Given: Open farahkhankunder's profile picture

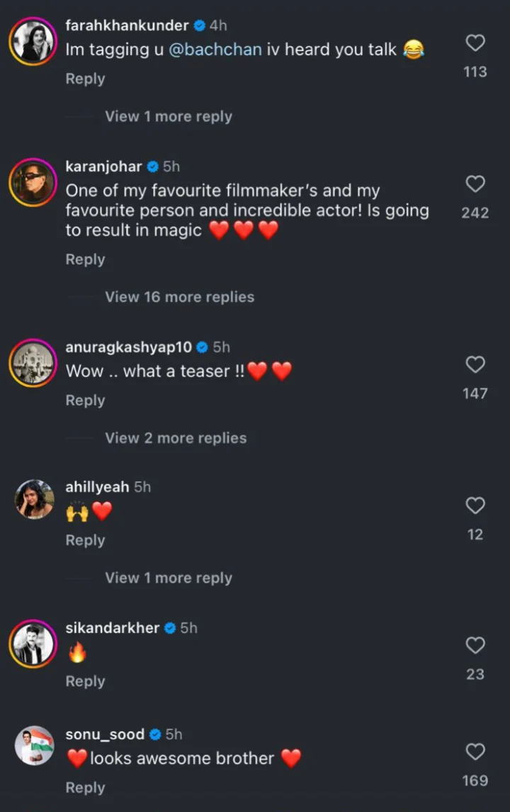Looking at the screenshot, I should coord(33,42).
